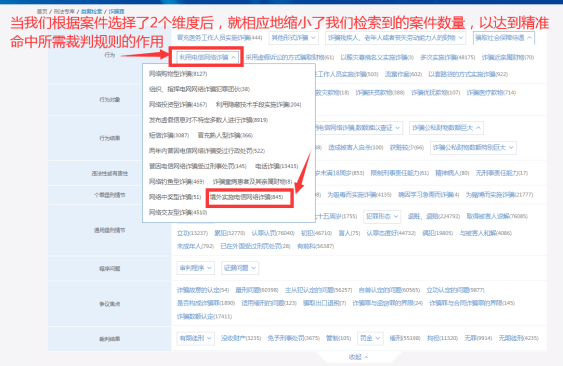
Task: Open the 诈骗公私财物数额巨大 dropdown
Action: pyautogui.click(x=446, y=128)
